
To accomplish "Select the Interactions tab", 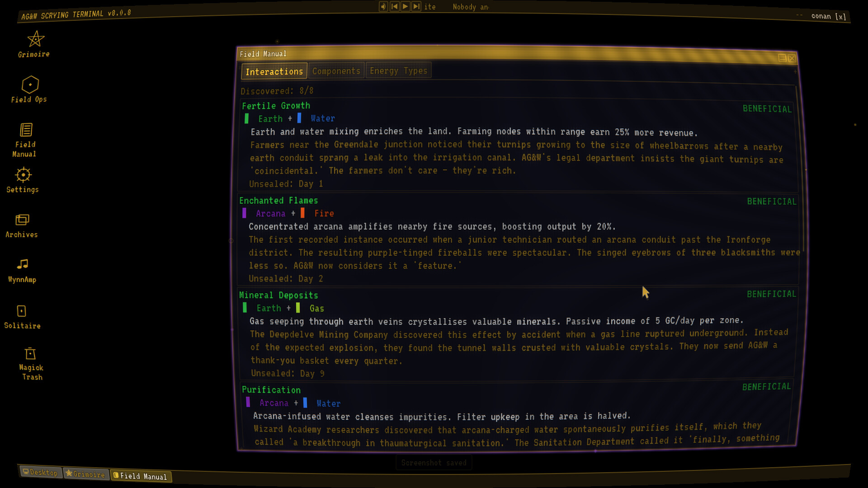I will point(274,71).
